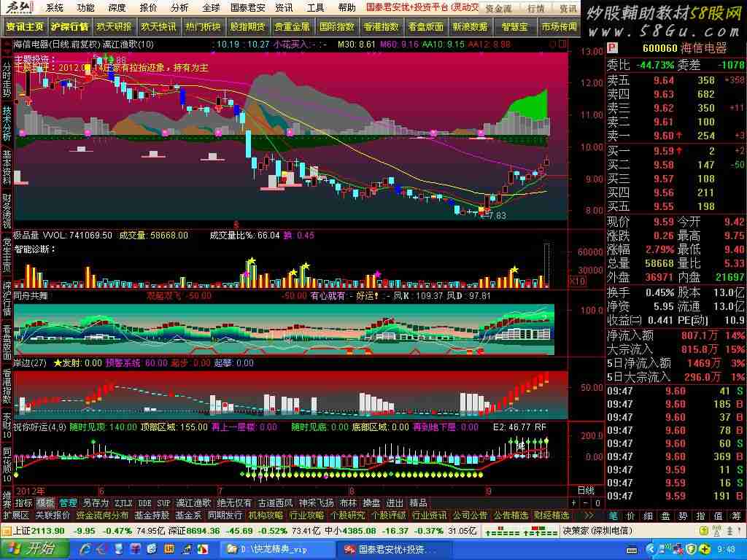
Task: Click the 上证 index value 2113.90
Action: 47,531
